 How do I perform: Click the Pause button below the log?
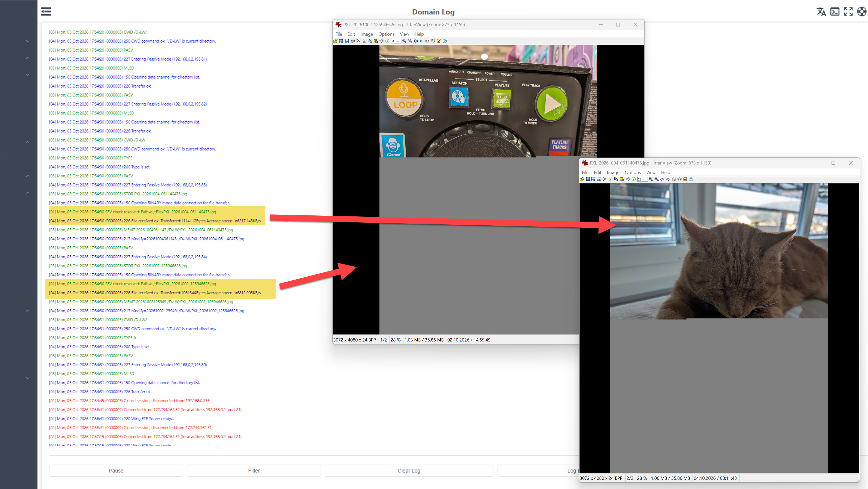pos(116,471)
